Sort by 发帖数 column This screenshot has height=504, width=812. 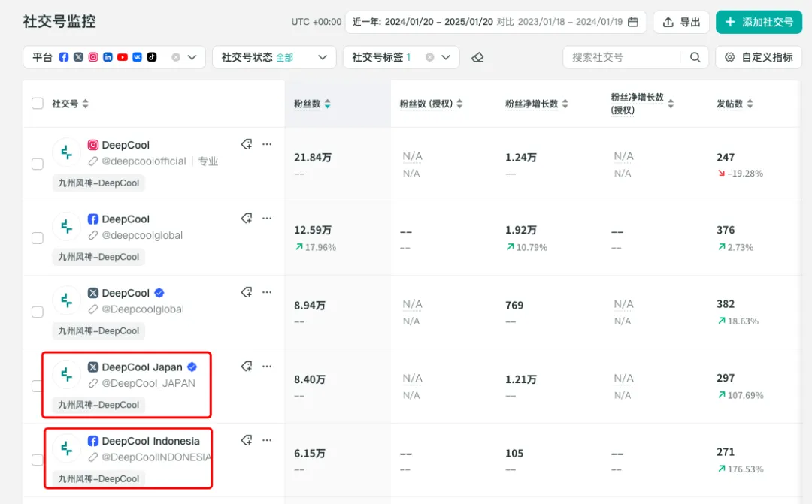click(750, 104)
